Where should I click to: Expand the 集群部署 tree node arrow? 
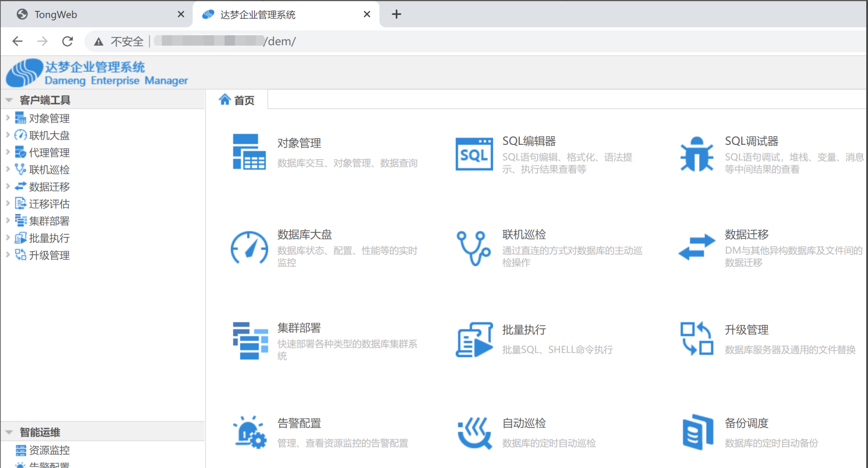(7, 221)
